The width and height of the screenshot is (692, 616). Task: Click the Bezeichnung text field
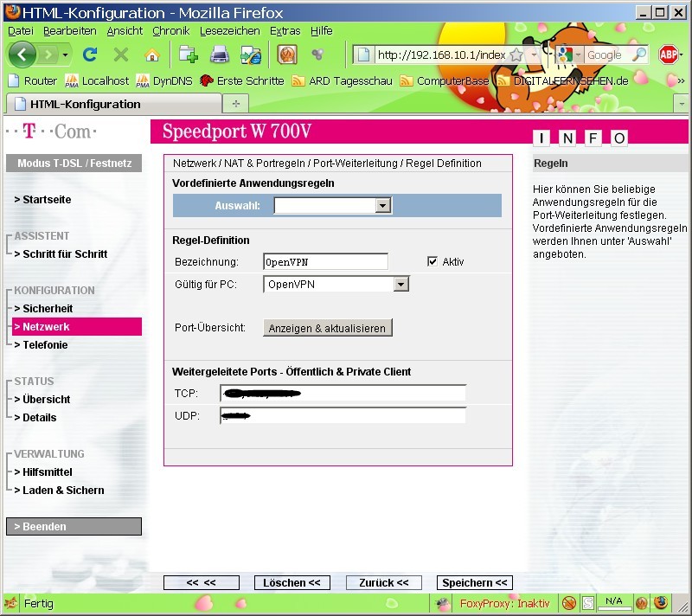[326, 261]
